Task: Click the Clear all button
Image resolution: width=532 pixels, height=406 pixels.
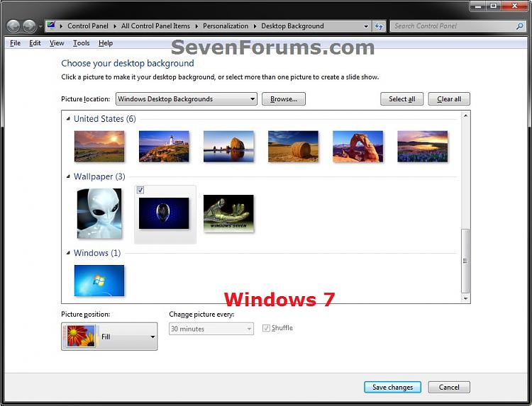Action: (x=449, y=99)
